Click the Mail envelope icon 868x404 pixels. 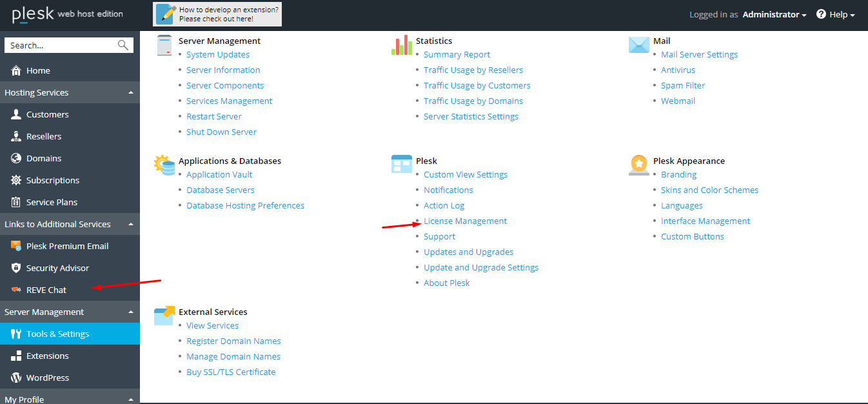coord(638,45)
